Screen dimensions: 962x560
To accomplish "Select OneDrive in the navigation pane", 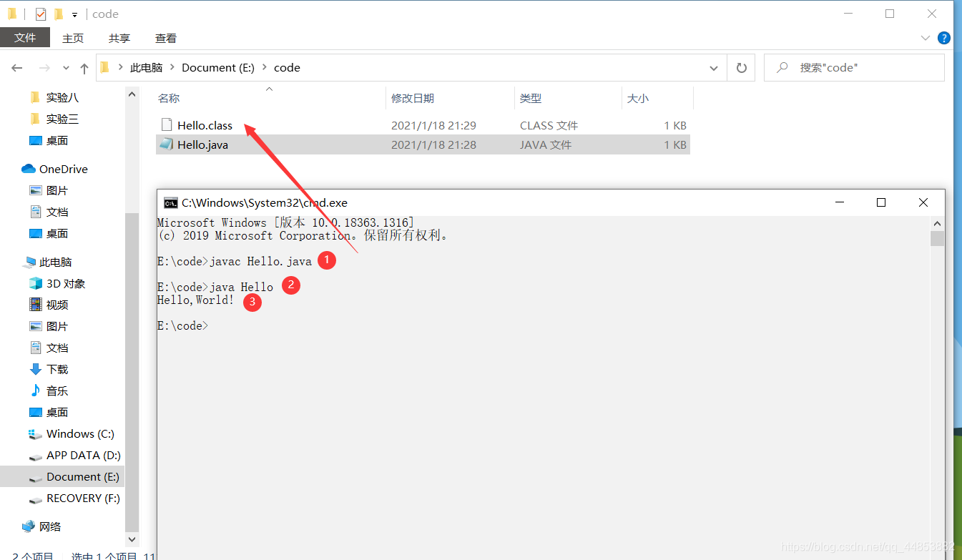I will point(63,169).
